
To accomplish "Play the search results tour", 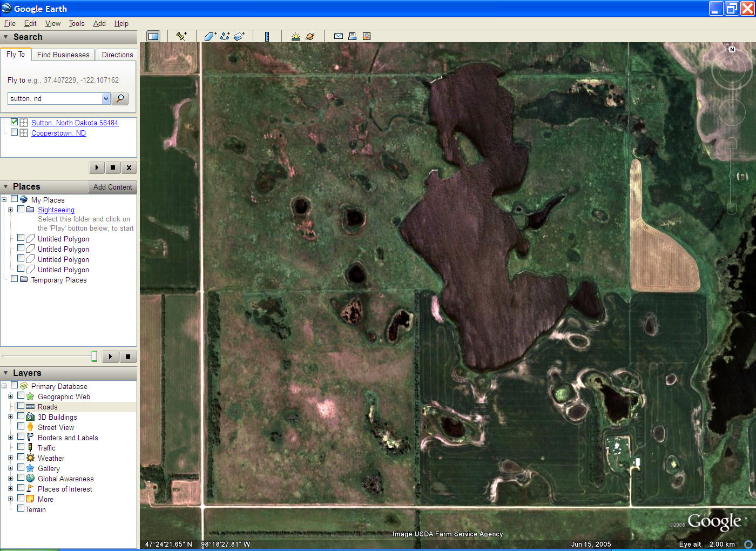I will point(97,167).
